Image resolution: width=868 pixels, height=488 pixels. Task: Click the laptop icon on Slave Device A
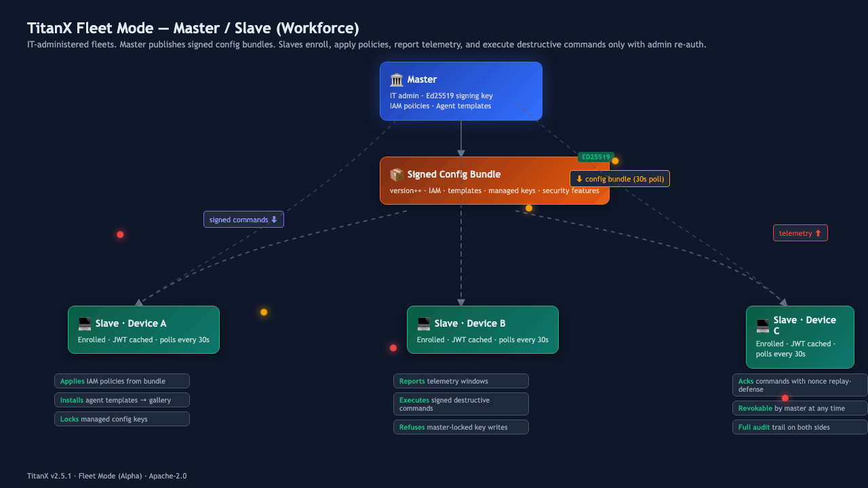coord(85,324)
